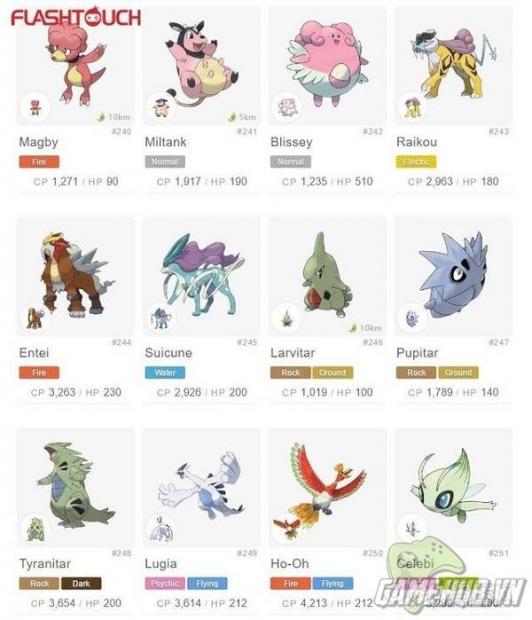This screenshot has height=620, width=532.
Task: Click the Larvitar name link
Action: [x=292, y=353]
